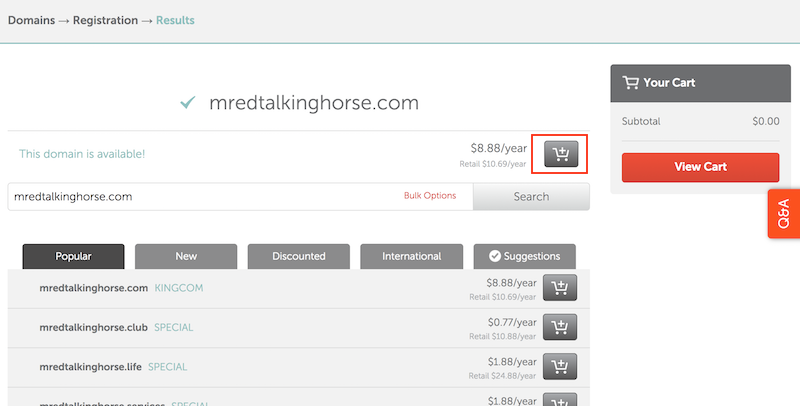Click Results breadcrumb
This screenshot has width=800, height=406.
point(175,20)
